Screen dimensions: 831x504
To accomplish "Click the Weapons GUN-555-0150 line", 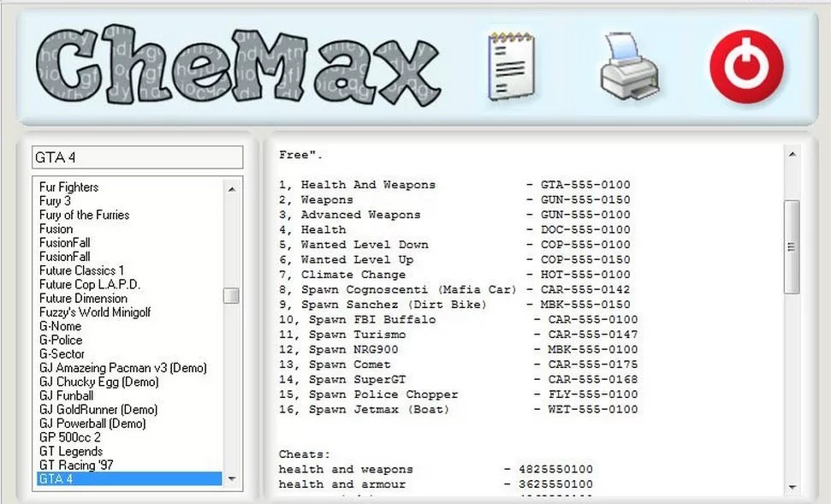I will pyautogui.click(x=454, y=199).
